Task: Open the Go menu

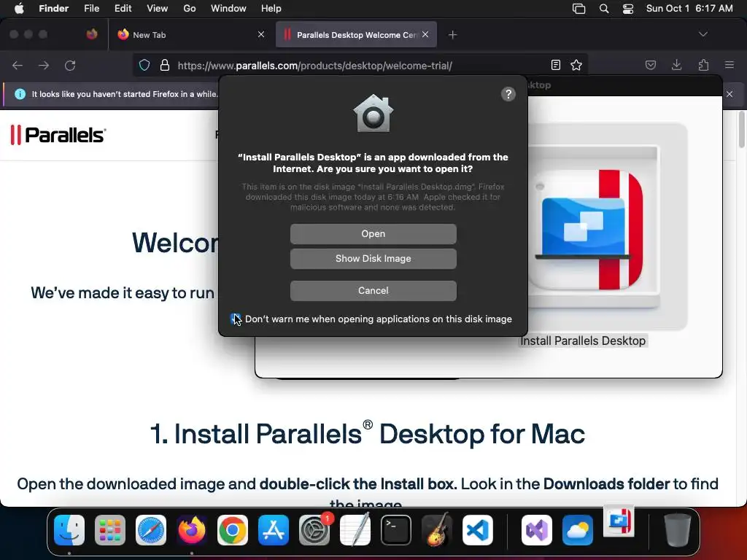Action: (x=190, y=9)
